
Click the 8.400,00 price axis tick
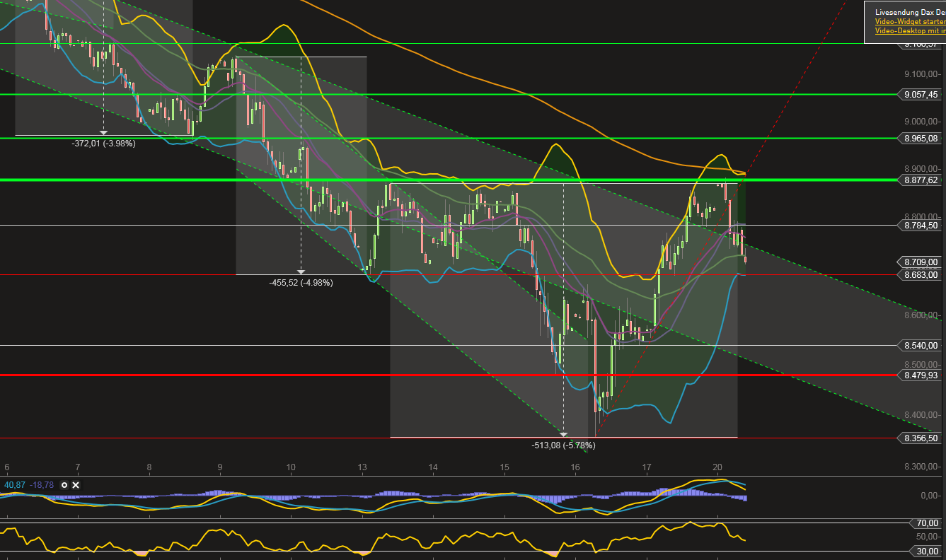pos(922,414)
